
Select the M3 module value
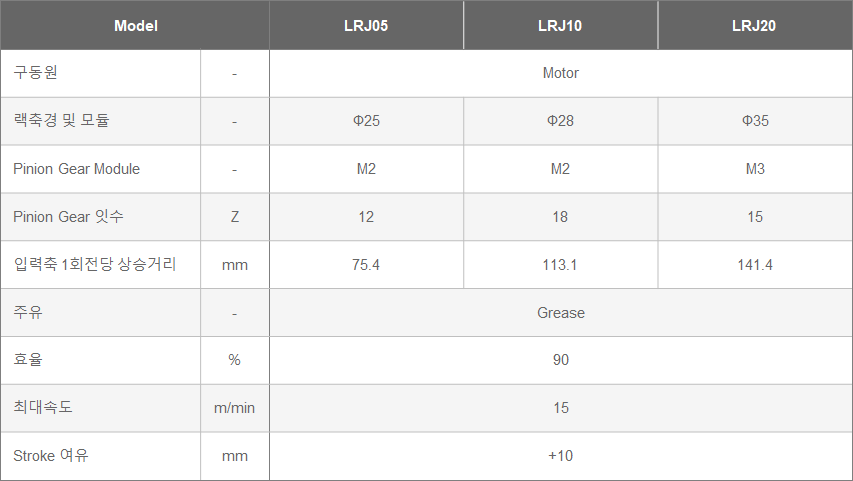pos(754,169)
